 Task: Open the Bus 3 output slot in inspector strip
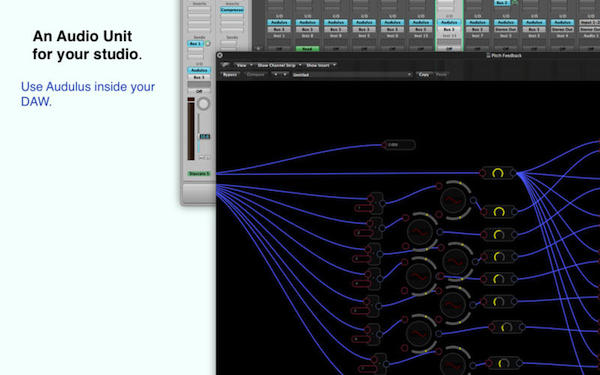tap(199, 77)
